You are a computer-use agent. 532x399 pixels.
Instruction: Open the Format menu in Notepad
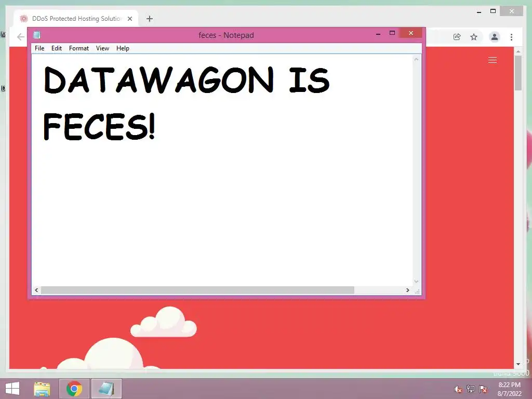coord(79,48)
